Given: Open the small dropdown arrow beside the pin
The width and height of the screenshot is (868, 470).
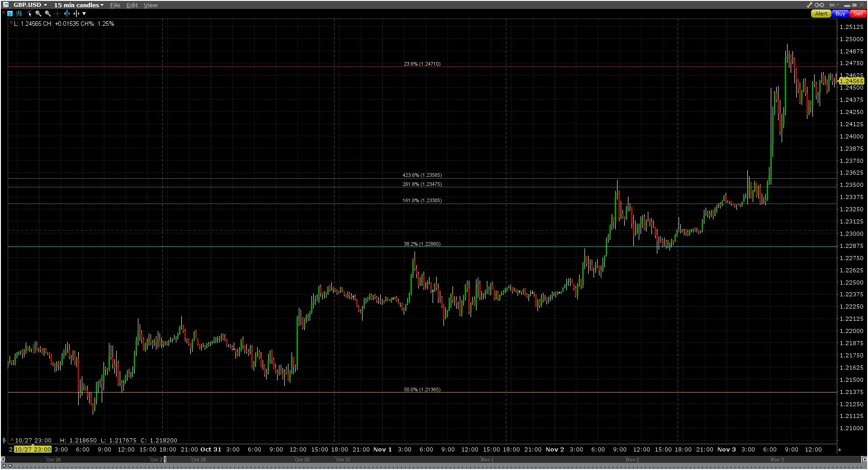Looking at the screenshot, I should coord(838,5).
